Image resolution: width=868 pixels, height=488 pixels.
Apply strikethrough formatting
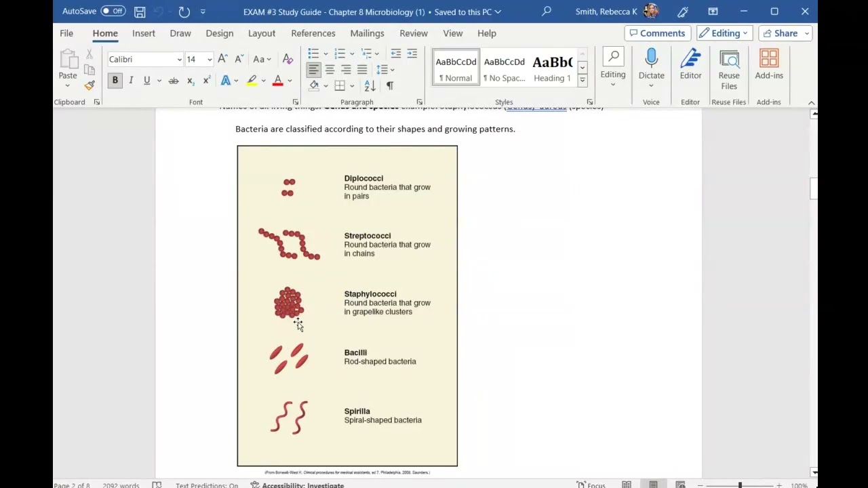174,81
